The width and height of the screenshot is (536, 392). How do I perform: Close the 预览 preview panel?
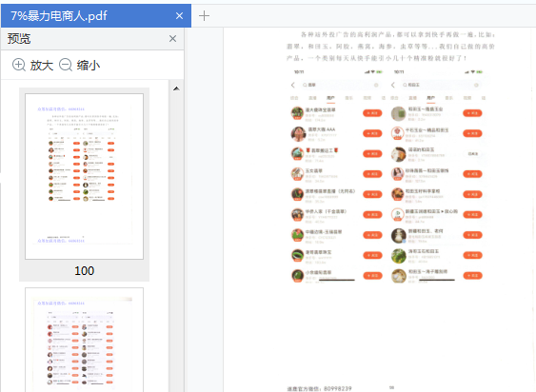point(172,39)
